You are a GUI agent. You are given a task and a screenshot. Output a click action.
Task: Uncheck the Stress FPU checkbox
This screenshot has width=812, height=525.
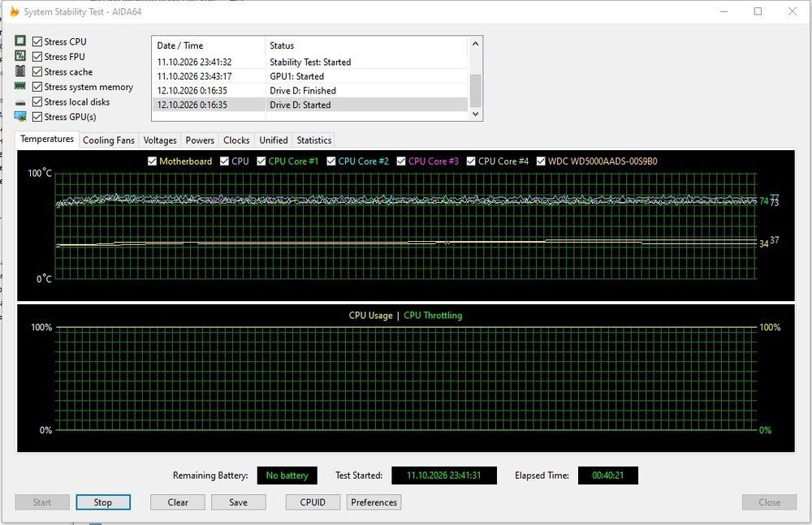click(x=37, y=57)
